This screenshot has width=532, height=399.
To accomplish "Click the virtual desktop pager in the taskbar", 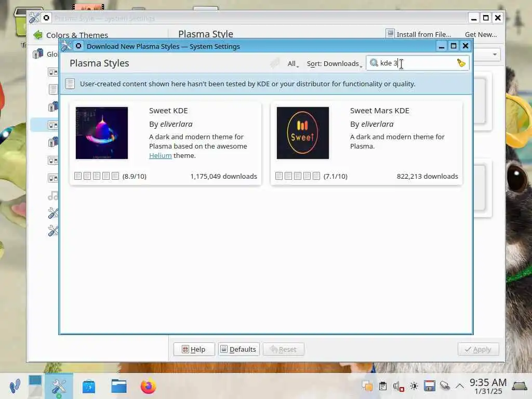I will pyautogui.click(x=35, y=386).
